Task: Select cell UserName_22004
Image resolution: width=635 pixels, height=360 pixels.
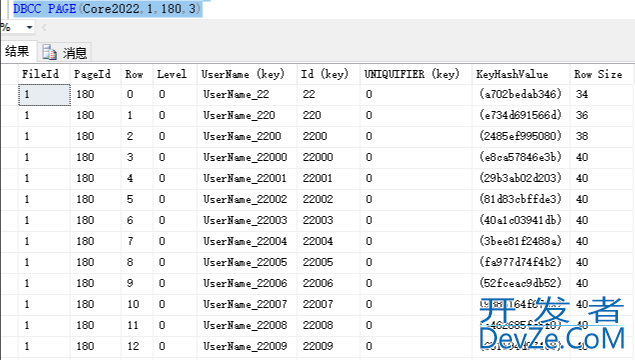Action: (247, 242)
